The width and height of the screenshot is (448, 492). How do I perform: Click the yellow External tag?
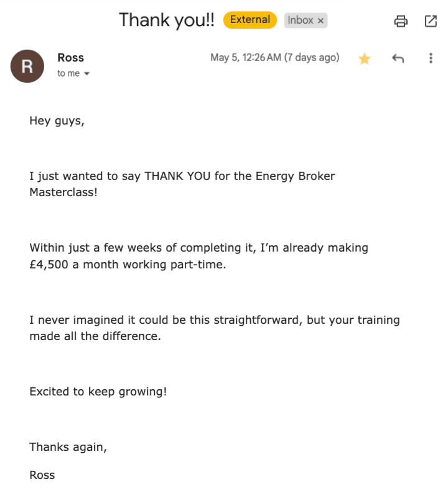250,20
